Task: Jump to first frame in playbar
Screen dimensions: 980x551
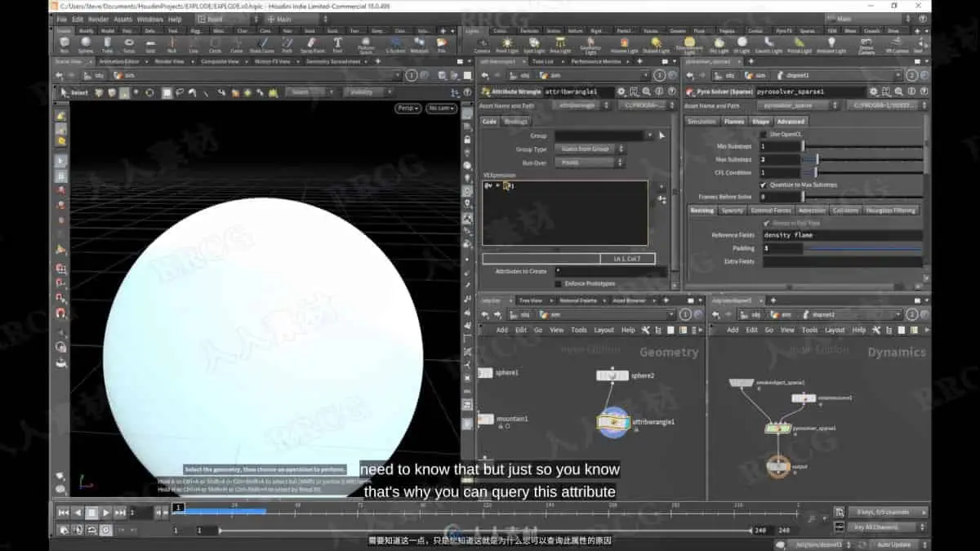Action: click(63, 513)
